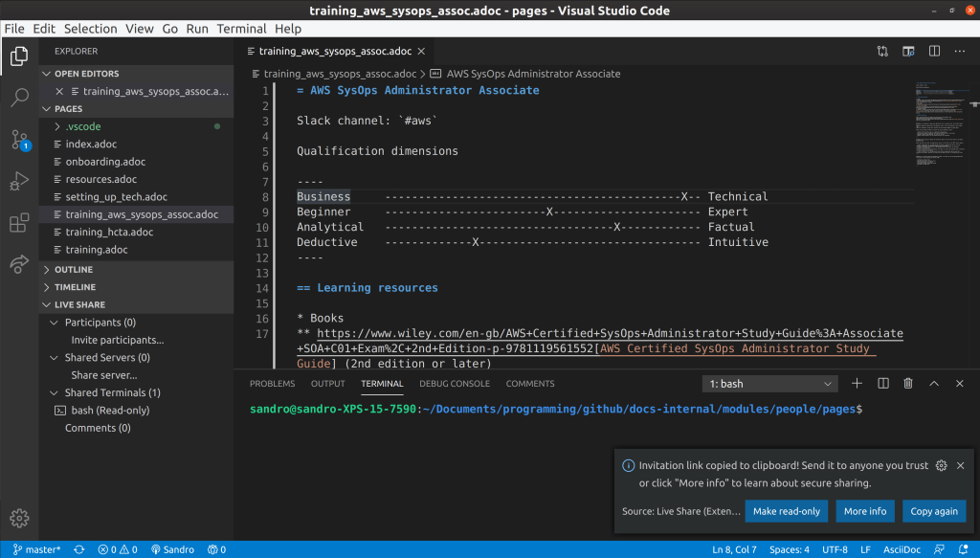Image resolution: width=980 pixels, height=558 pixels.
Task: Create a new terminal with plus icon
Action: pyautogui.click(x=857, y=384)
